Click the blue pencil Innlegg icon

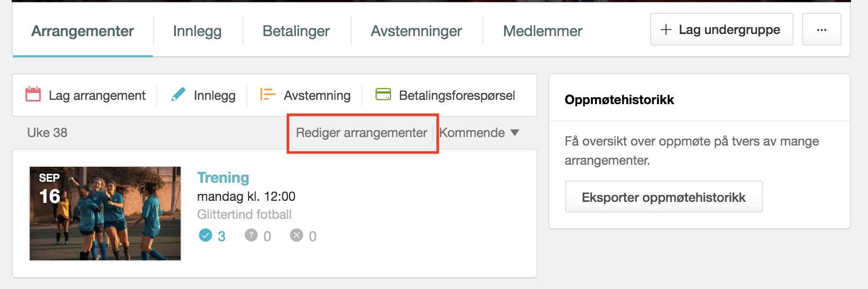tap(178, 95)
